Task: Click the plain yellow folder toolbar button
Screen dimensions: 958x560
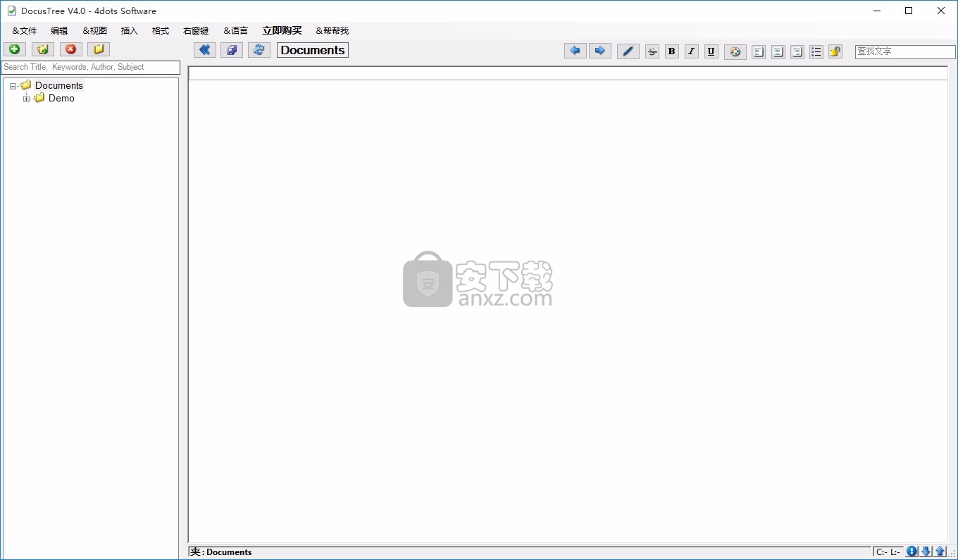Action: click(99, 49)
